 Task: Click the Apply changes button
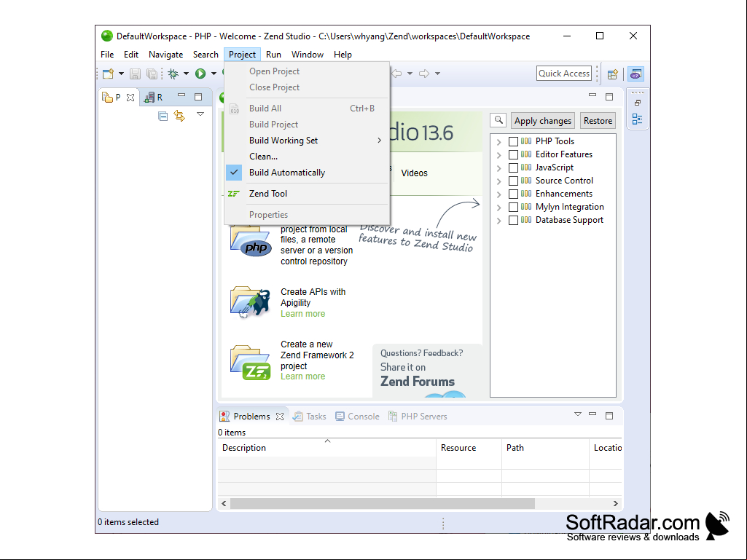coord(543,121)
